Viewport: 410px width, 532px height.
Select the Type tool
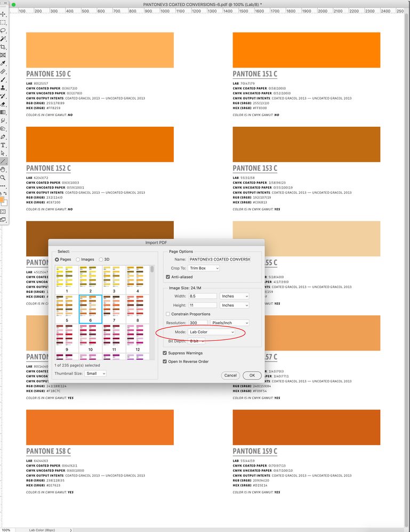tap(3, 145)
